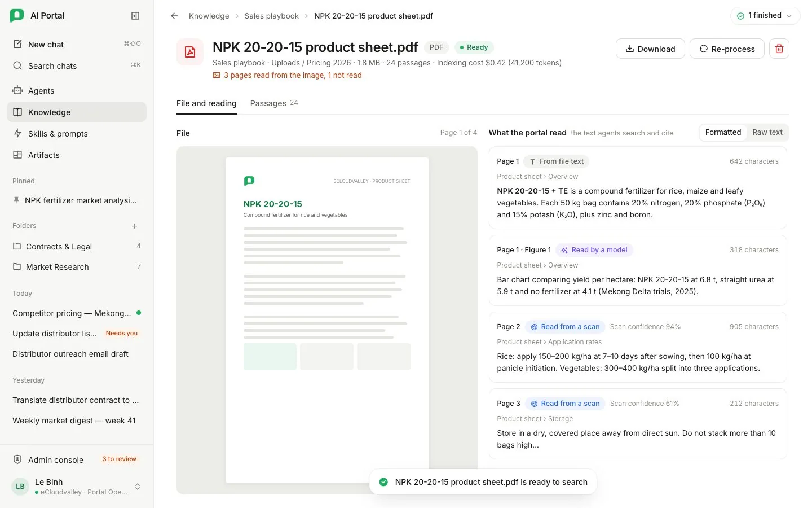Image resolution: width=812 pixels, height=508 pixels.
Task: Open Translate distributor contract chat
Action: coord(77,400)
